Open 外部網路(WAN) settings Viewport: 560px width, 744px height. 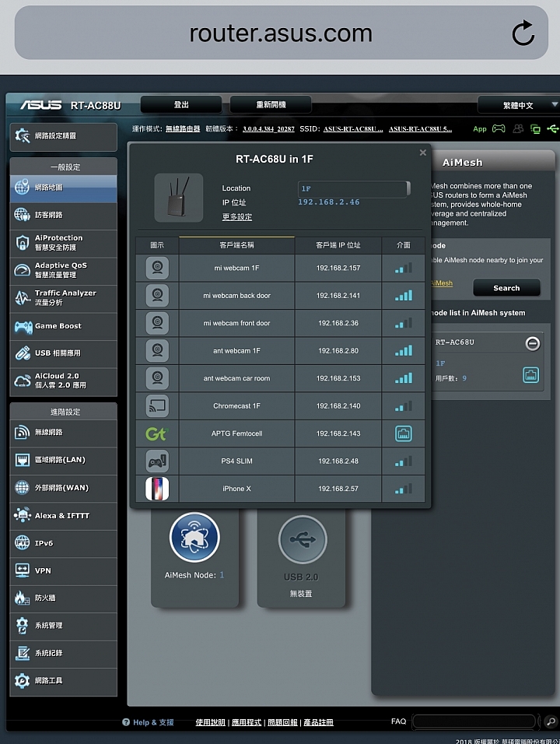tap(64, 488)
